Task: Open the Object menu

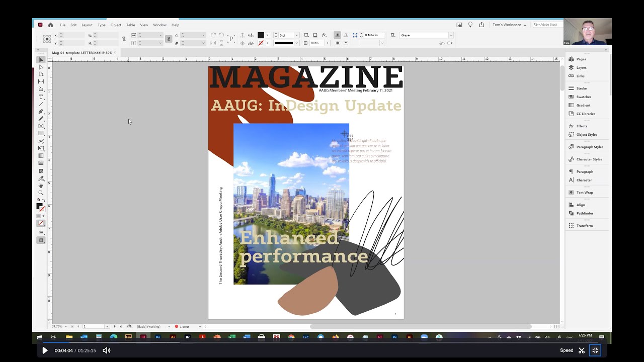Action: [x=116, y=25]
